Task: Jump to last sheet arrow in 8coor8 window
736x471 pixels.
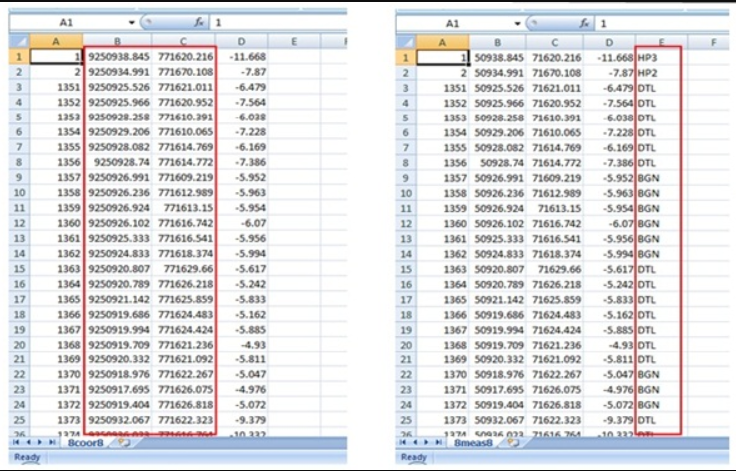Action: (x=52, y=442)
